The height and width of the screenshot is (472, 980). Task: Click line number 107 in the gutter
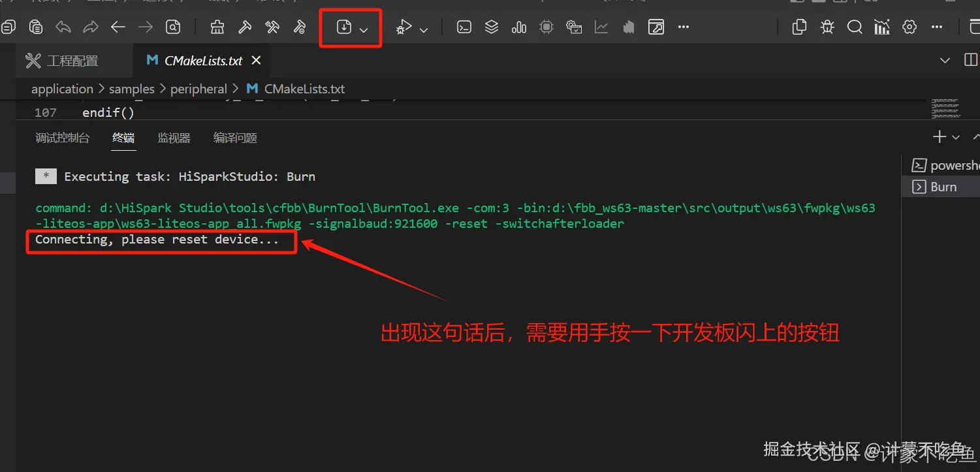point(45,112)
